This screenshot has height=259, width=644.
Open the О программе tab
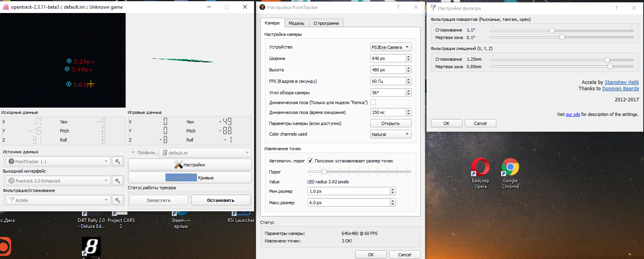click(x=326, y=23)
